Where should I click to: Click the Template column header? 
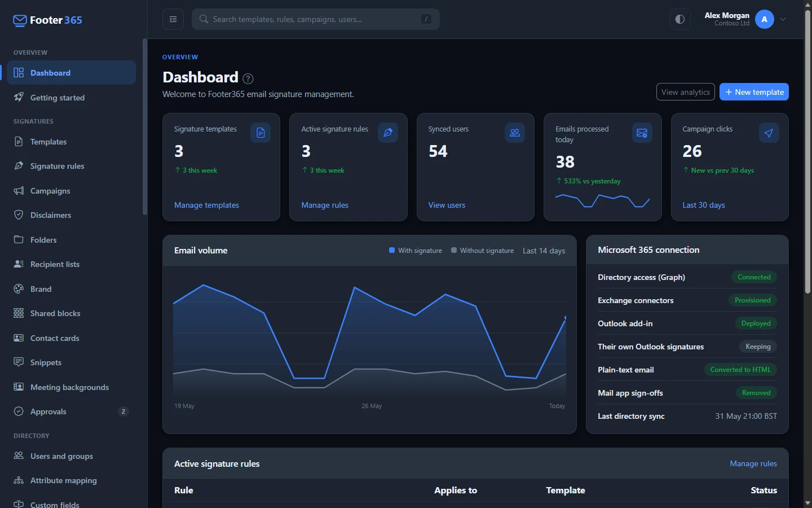pyautogui.click(x=566, y=490)
